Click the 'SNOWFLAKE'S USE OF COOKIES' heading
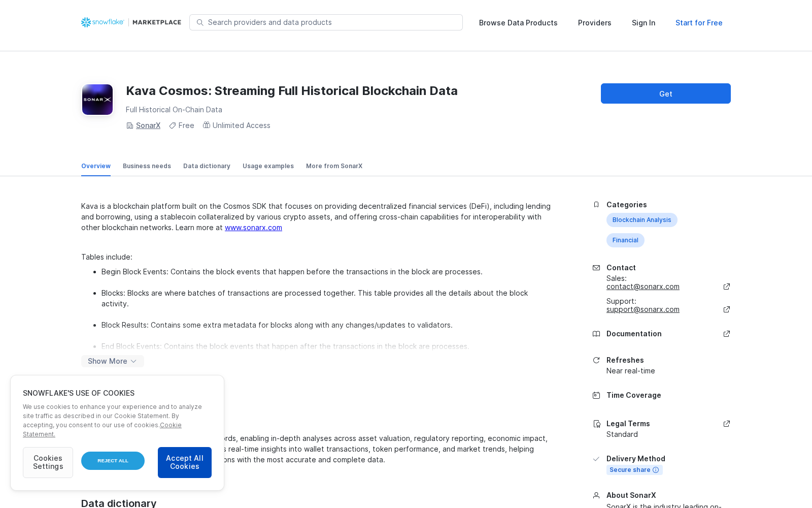The width and height of the screenshot is (812, 508). (x=79, y=393)
